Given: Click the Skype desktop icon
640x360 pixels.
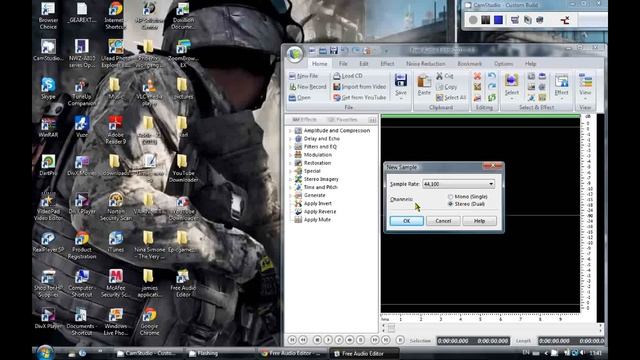Looking at the screenshot, I should (x=48, y=88).
